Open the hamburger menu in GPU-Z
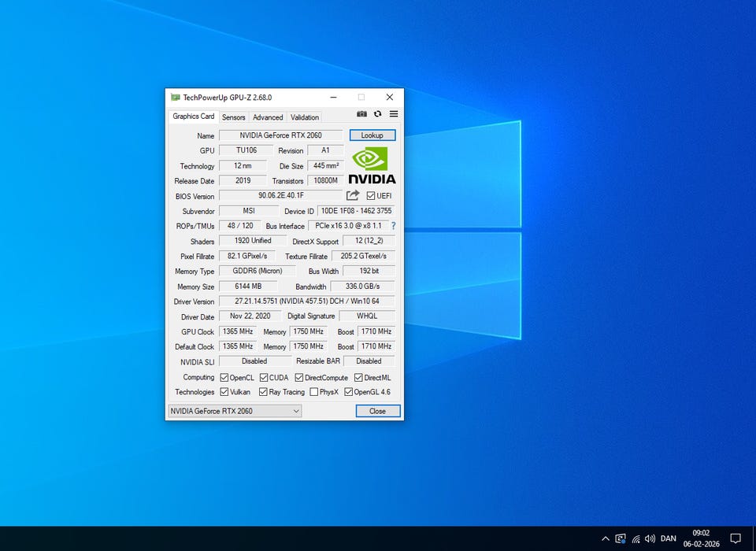 click(394, 114)
